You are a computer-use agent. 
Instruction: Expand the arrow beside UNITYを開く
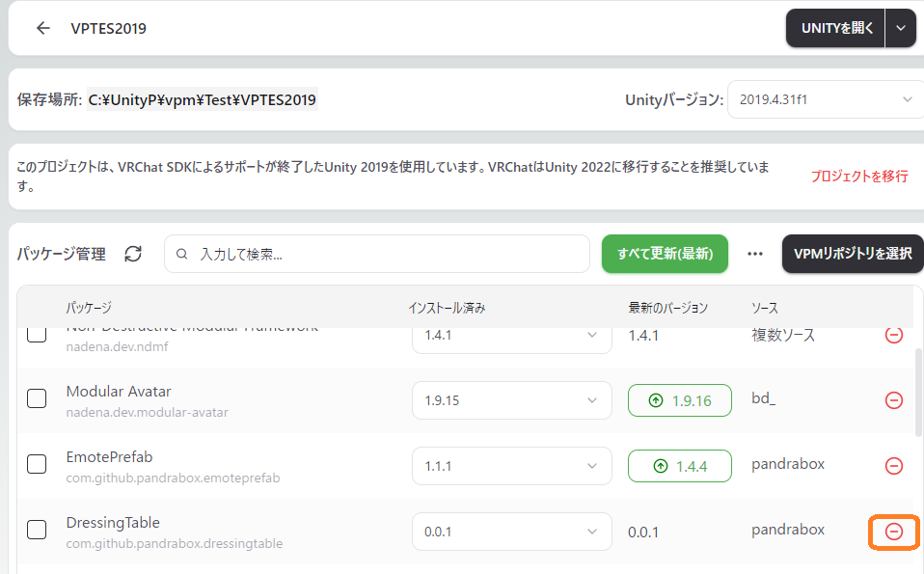click(901, 28)
